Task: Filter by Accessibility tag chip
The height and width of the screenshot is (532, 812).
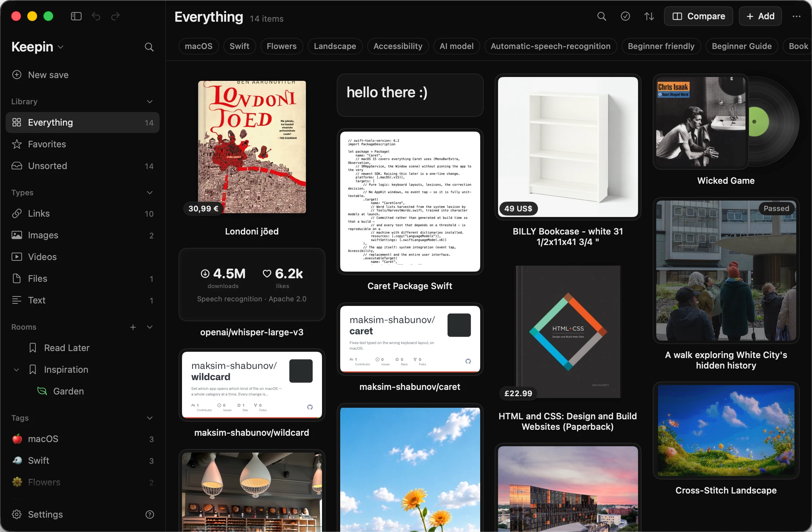Action: [x=398, y=46]
